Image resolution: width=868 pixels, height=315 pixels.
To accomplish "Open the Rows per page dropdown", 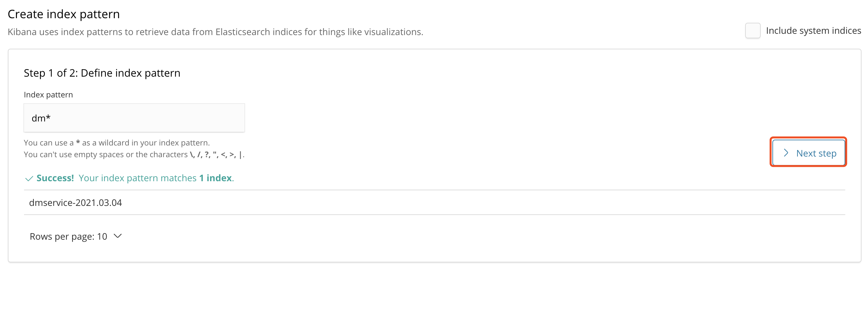I will pos(75,237).
